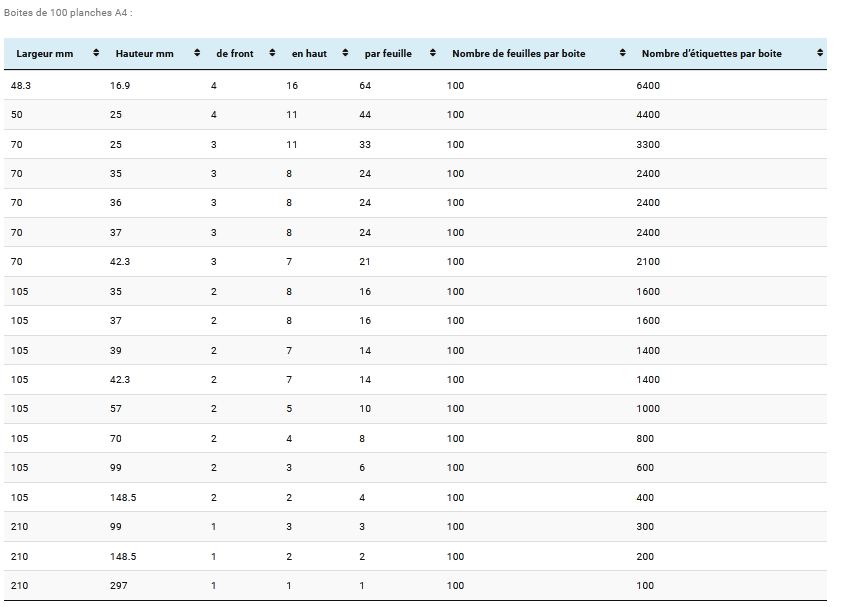Image resolution: width=855 pixels, height=607 pixels.
Task: Click the sort icon for de front column
Action: 272,53
